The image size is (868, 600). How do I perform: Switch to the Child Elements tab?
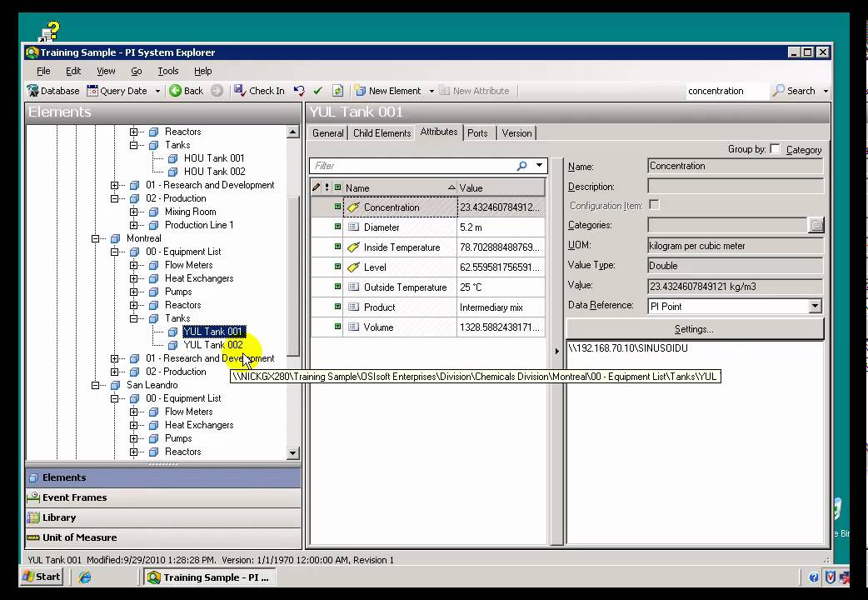pos(382,133)
